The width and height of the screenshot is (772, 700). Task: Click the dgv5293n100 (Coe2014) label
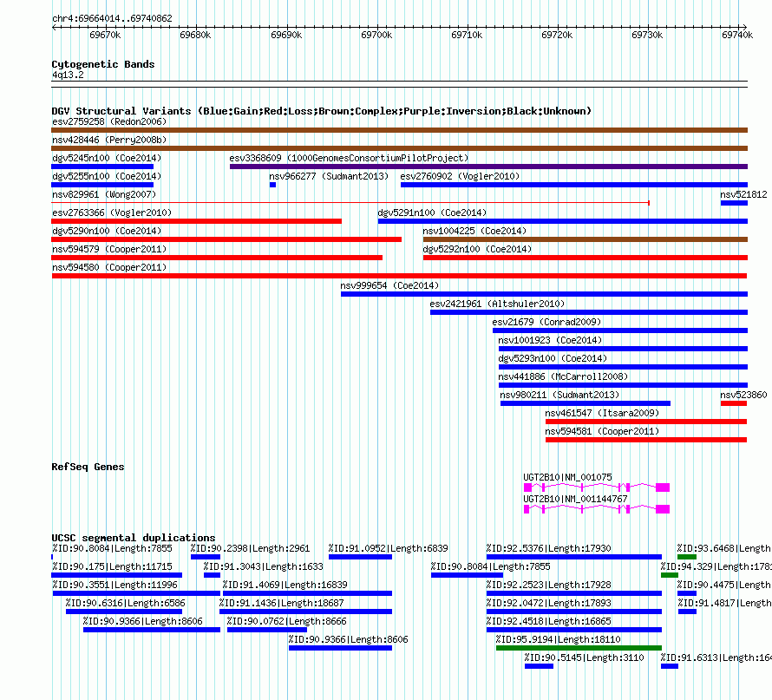[x=553, y=358]
